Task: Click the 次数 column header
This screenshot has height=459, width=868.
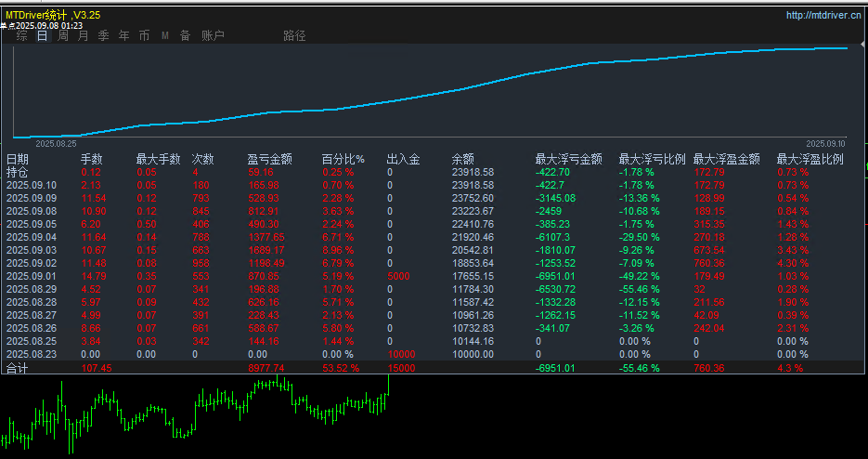Action: pyautogui.click(x=202, y=160)
